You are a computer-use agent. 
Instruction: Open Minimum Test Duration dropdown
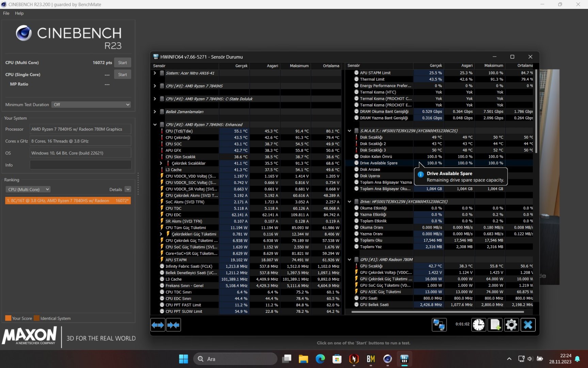(x=91, y=105)
